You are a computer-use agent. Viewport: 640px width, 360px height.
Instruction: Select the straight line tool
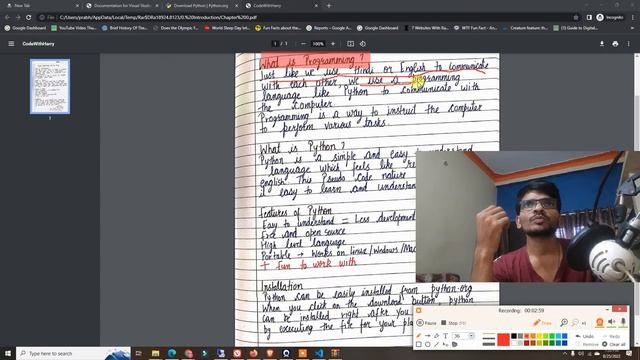pos(436,344)
